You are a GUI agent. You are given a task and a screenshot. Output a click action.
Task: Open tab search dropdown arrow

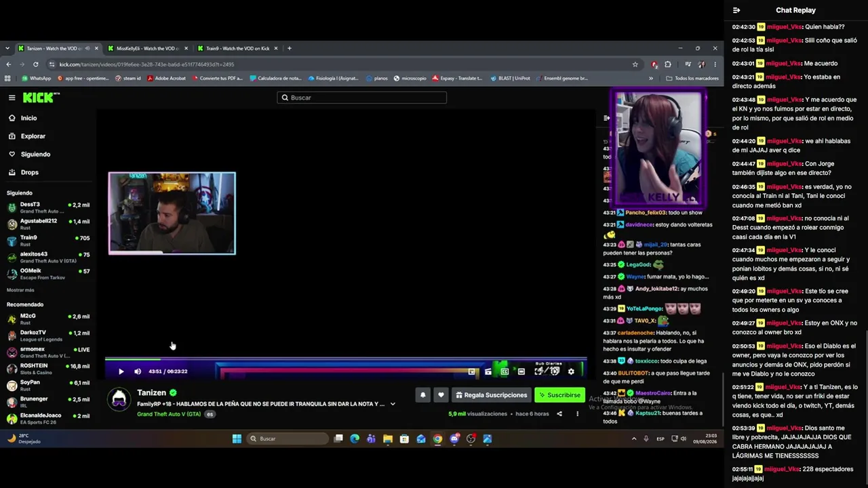click(x=7, y=48)
